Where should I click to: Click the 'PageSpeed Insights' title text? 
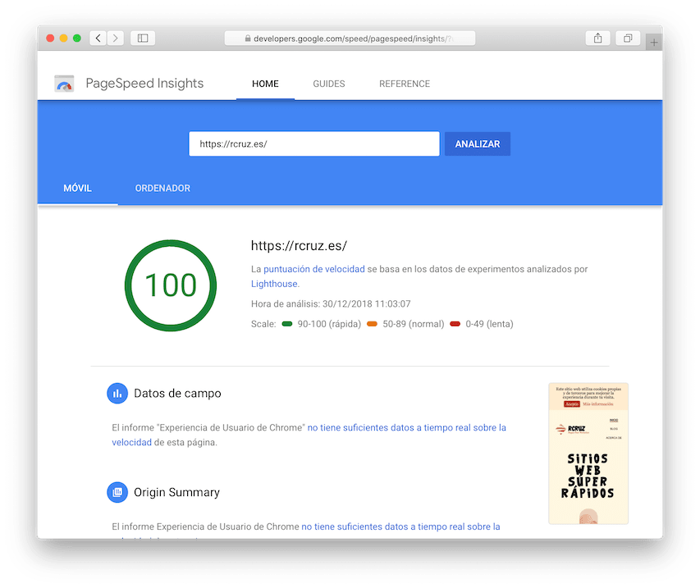point(144,84)
